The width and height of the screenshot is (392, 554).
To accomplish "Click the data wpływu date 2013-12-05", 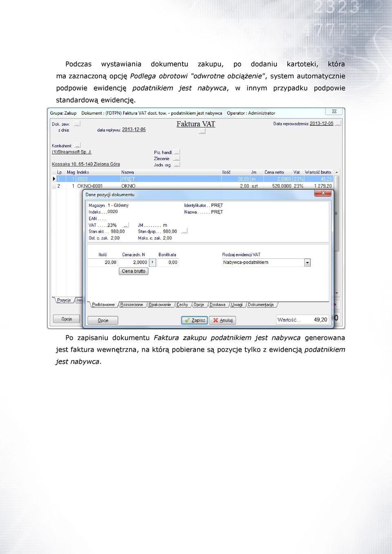I will 134,129.
